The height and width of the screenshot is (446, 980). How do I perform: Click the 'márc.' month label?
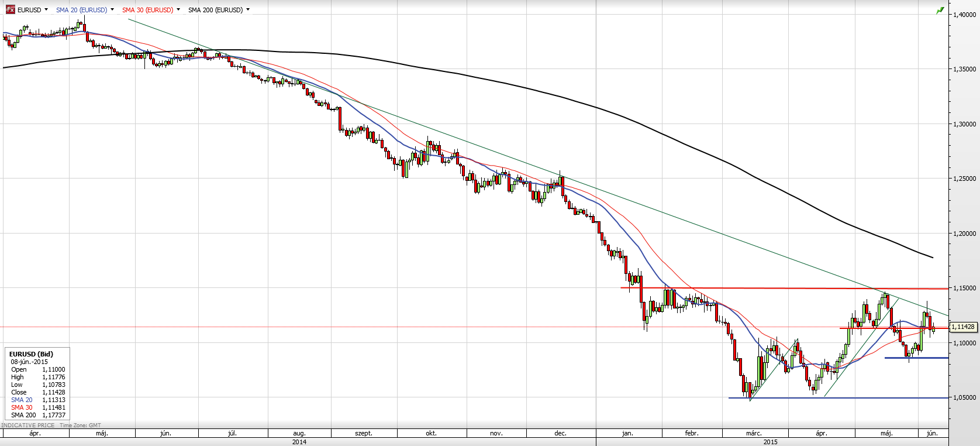pos(754,433)
